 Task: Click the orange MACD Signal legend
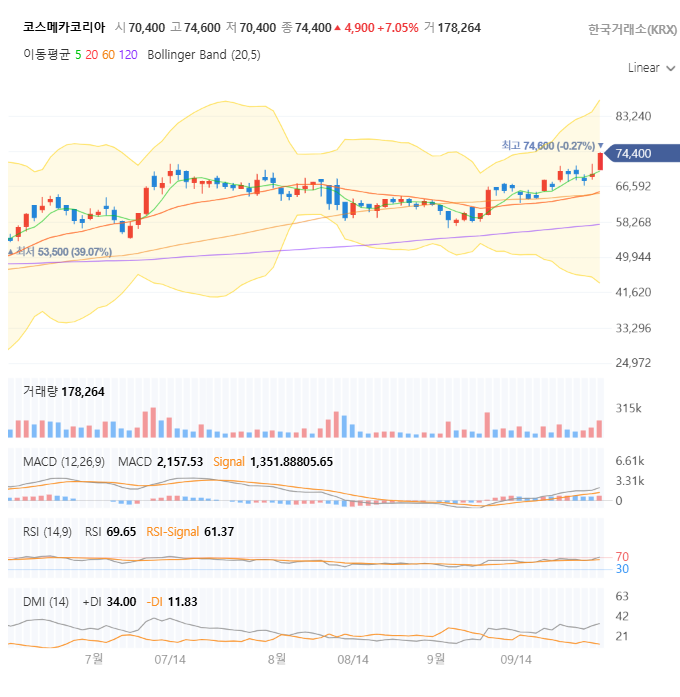click(x=228, y=461)
